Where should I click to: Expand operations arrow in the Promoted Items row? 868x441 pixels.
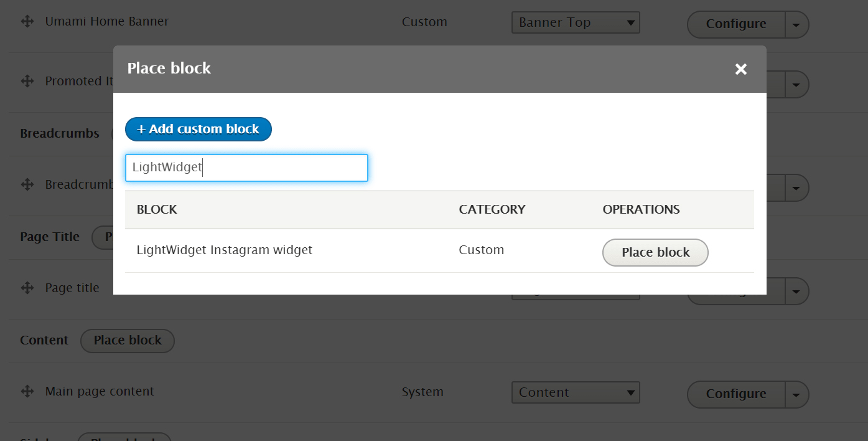point(798,84)
